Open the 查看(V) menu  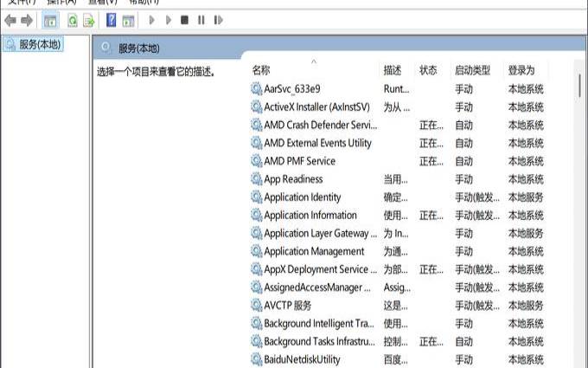tap(101, 3)
